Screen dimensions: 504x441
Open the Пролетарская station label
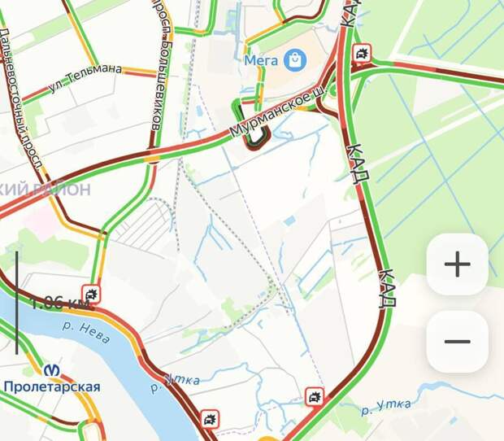pos(52,386)
